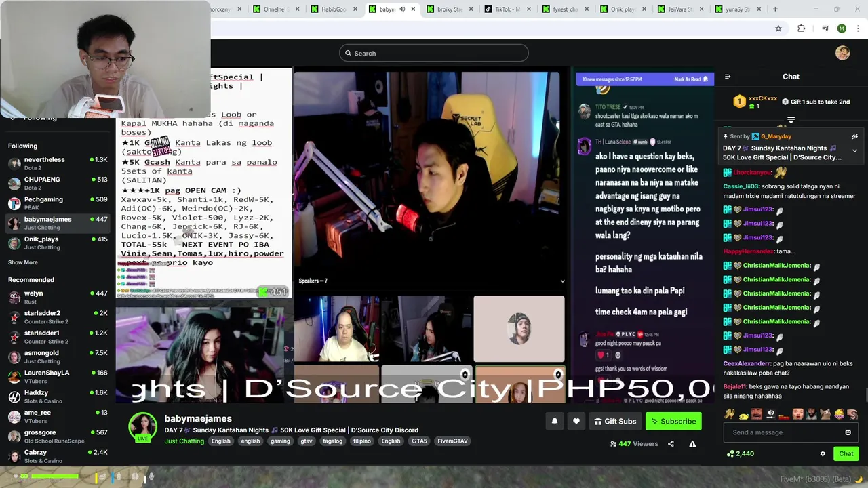The width and height of the screenshot is (868, 488).
Task: Switch to the HabibGoo browser tab
Action: coord(333,9)
